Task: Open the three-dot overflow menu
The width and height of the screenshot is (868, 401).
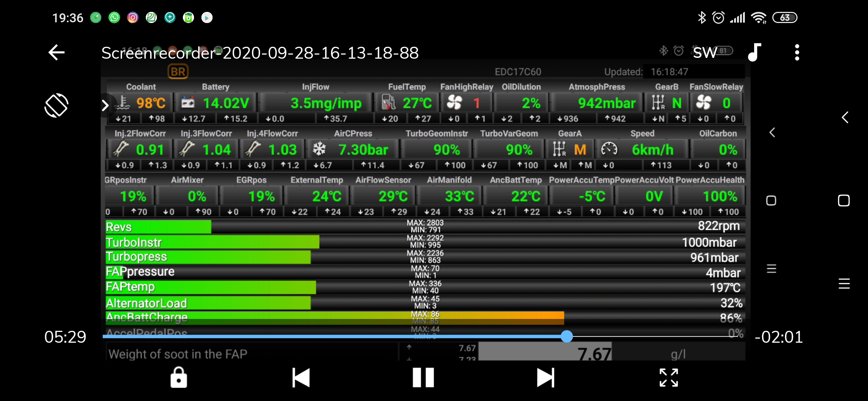Action: [x=797, y=52]
